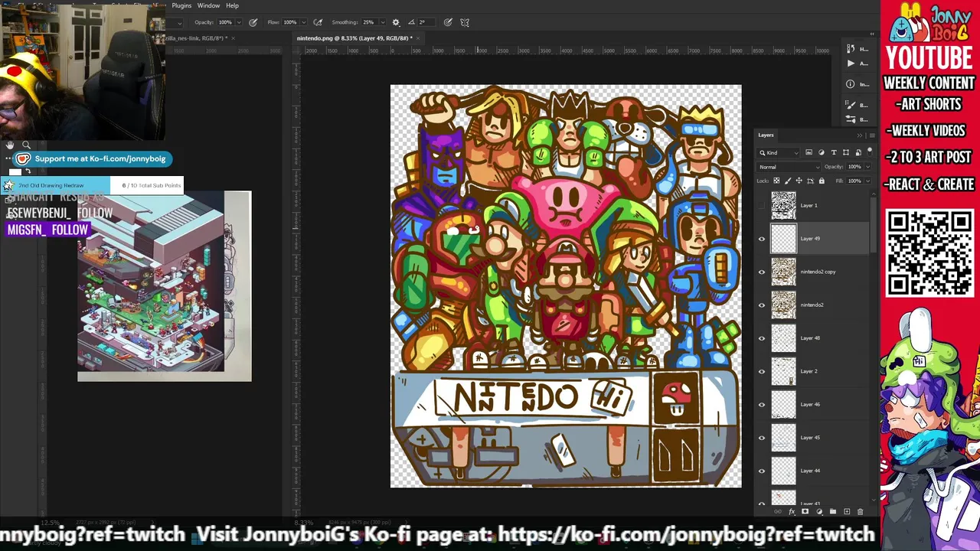This screenshot has width=980, height=551.
Task: Open the fx layer style menu
Action: pos(792,512)
